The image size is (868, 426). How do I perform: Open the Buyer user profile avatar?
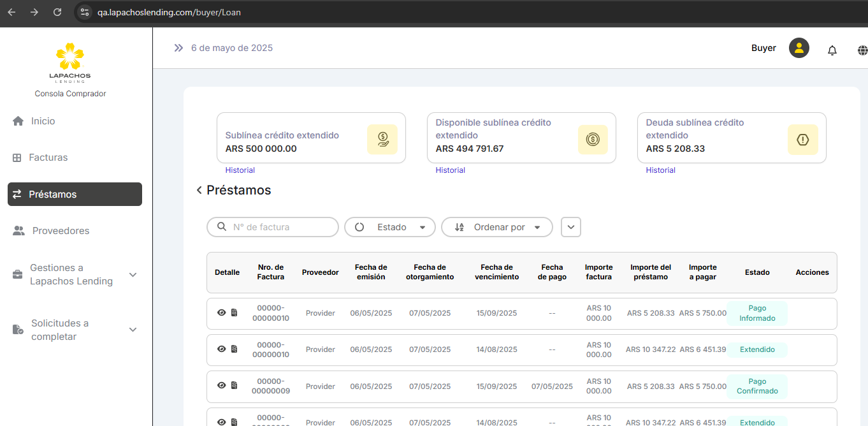pyautogui.click(x=799, y=48)
